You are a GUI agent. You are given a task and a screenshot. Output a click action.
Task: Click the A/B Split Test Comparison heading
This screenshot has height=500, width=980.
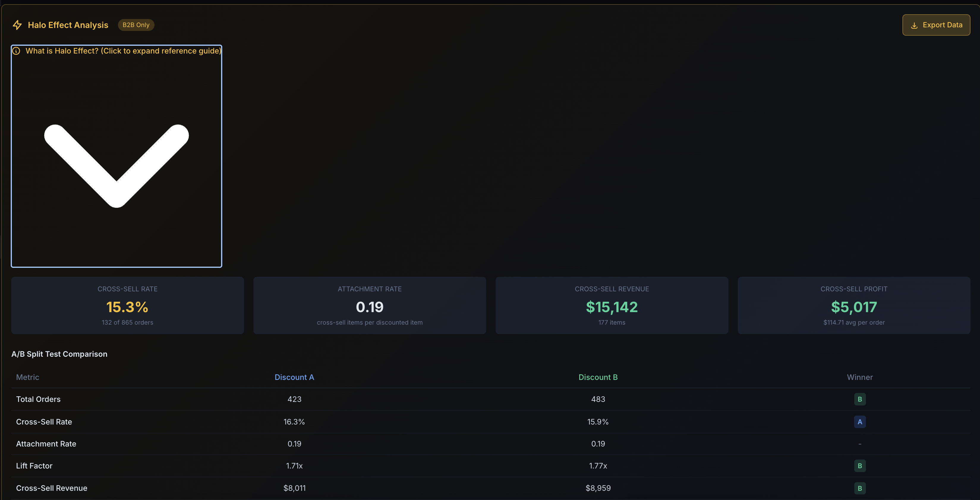(59, 354)
